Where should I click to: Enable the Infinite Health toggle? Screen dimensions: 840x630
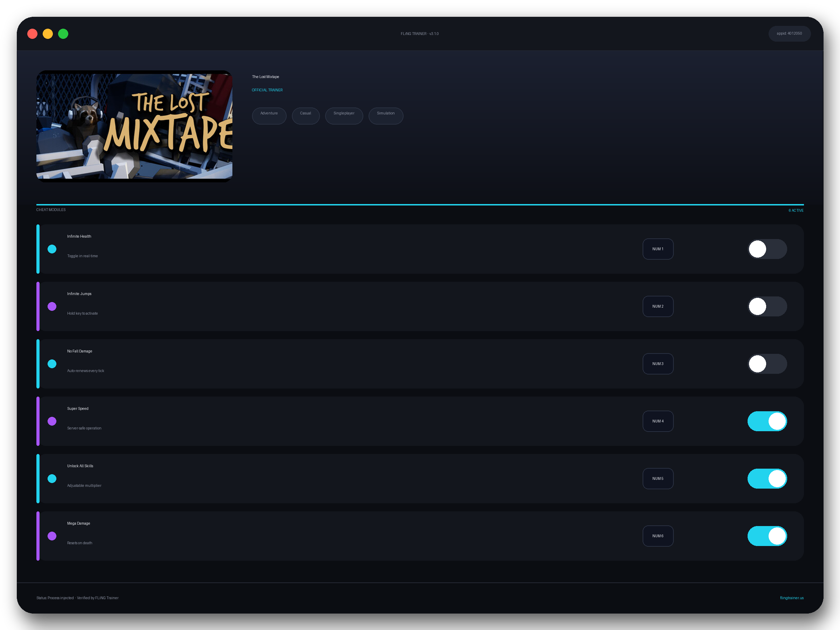767,249
